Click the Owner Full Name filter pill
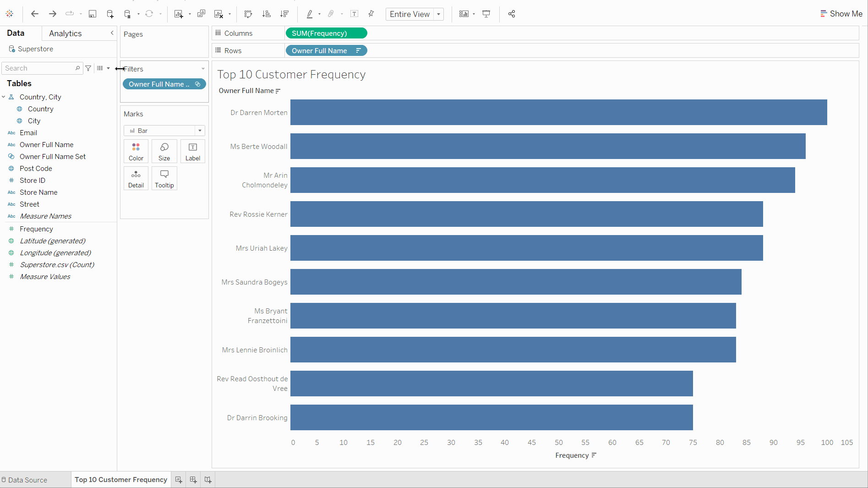 pyautogui.click(x=160, y=84)
